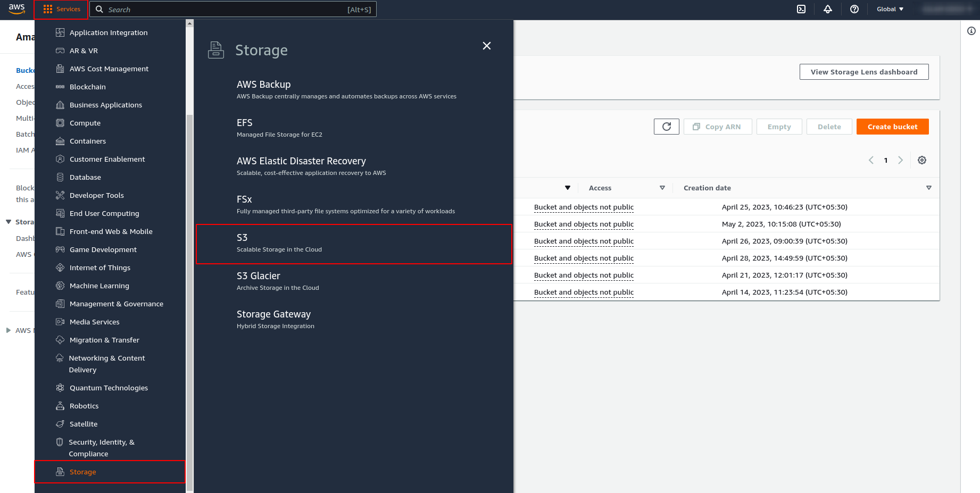The height and width of the screenshot is (493, 980).
Task: Sort by Access column arrow
Action: (x=662, y=188)
